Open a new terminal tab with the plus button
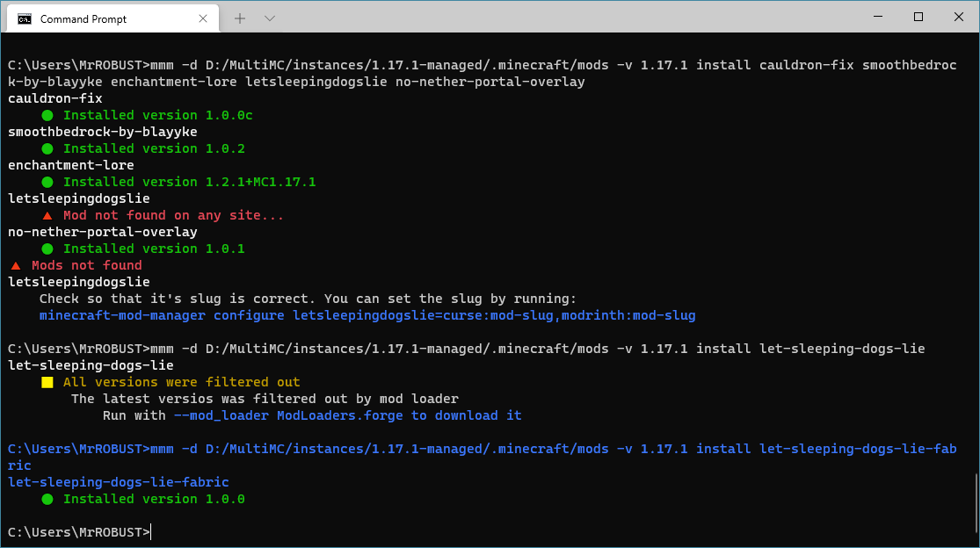980x548 pixels. [x=241, y=18]
